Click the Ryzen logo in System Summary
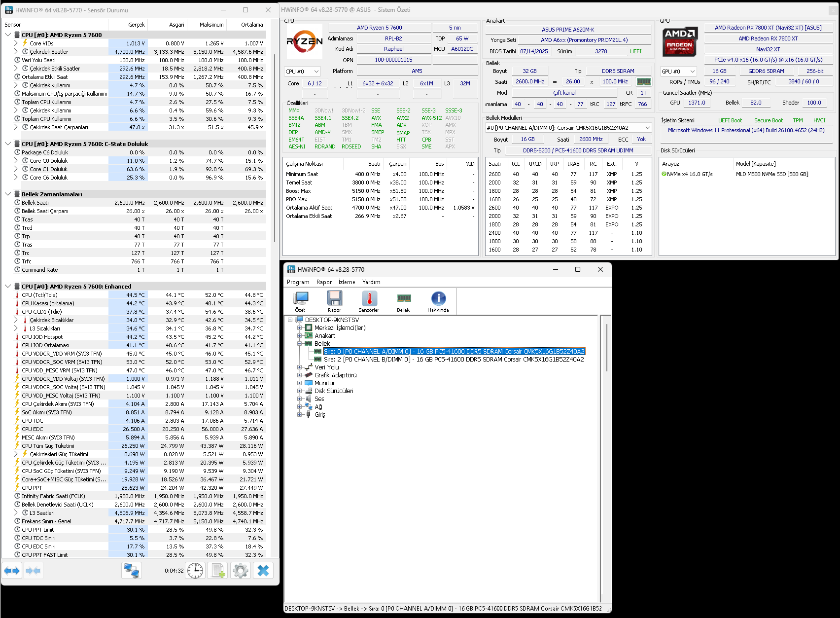This screenshot has height=618, width=840. click(305, 42)
